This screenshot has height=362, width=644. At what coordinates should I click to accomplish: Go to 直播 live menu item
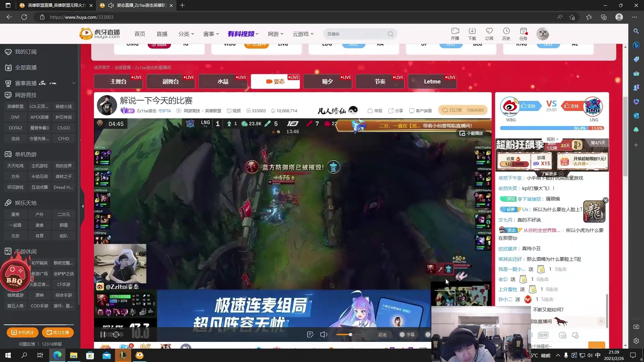162,34
